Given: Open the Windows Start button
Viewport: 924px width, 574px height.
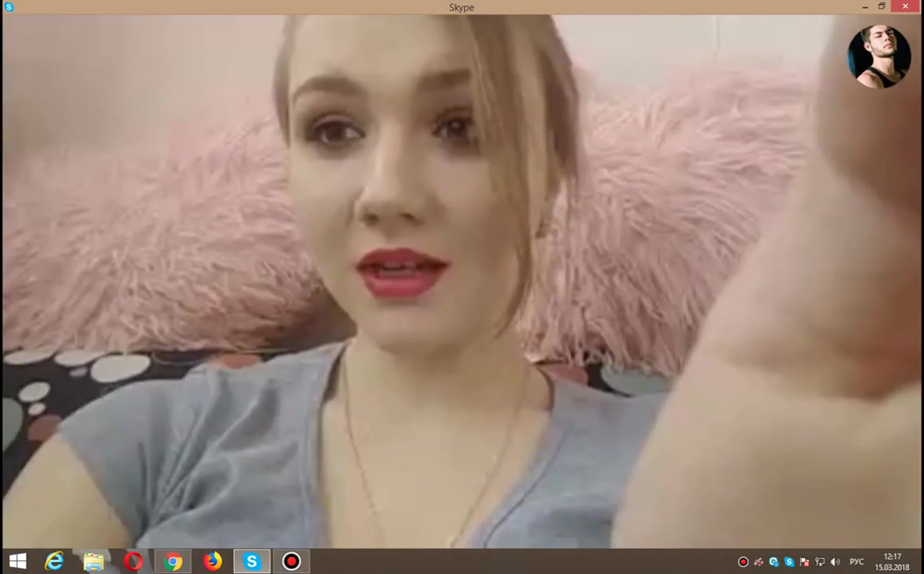Looking at the screenshot, I should click(17, 561).
